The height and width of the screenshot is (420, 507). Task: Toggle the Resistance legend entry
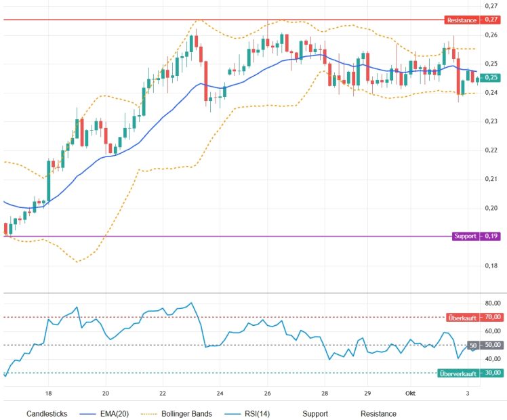pyautogui.click(x=378, y=413)
